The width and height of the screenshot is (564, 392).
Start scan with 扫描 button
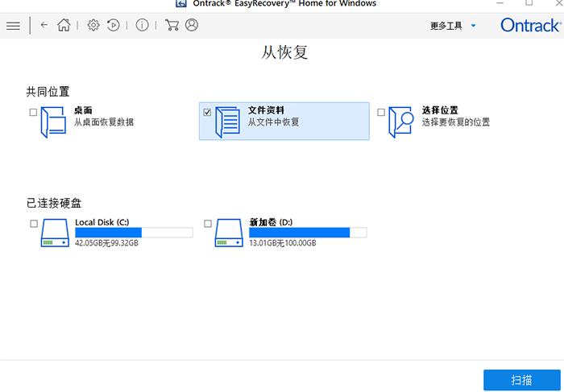(x=522, y=380)
